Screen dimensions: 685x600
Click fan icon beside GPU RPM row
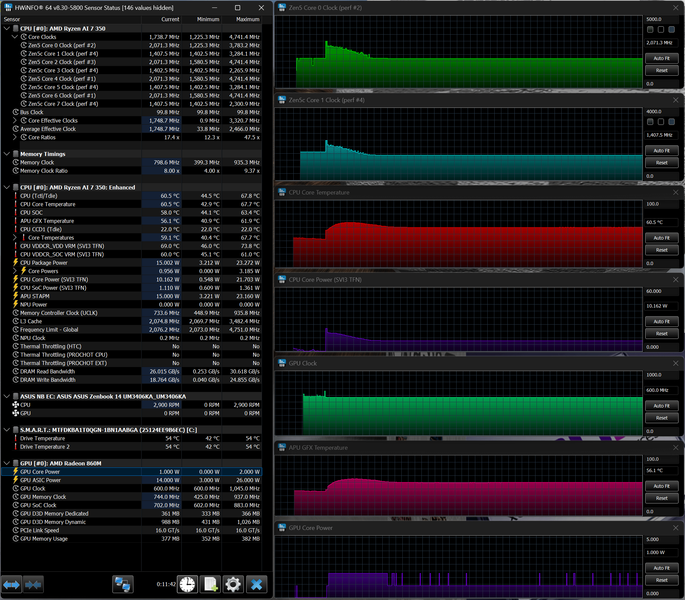[x=16, y=413]
